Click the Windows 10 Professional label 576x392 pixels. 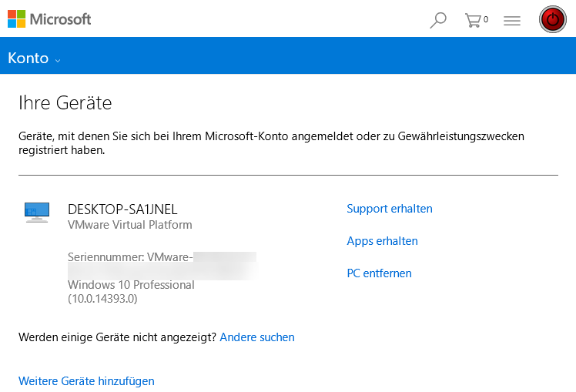click(131, 285)
